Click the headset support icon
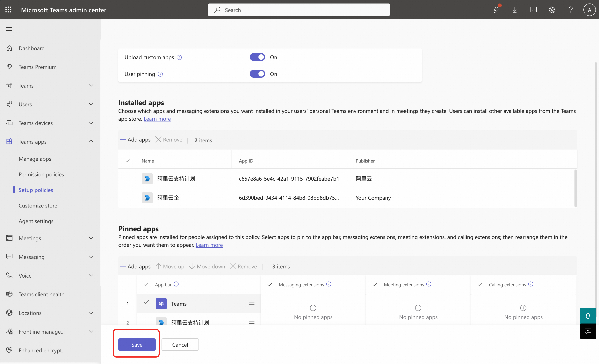Viewport: 599px width, 364px height. (588, 316)
